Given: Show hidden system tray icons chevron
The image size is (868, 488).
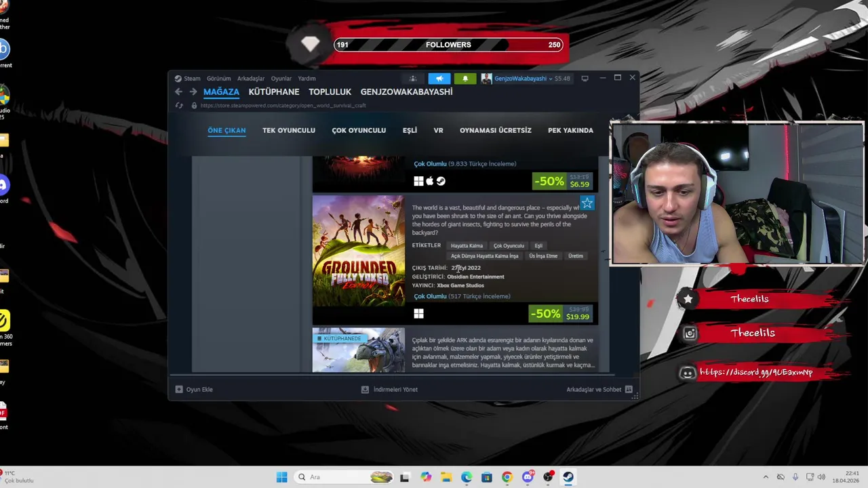Looking at the screenshot, I should click(766, 477).
